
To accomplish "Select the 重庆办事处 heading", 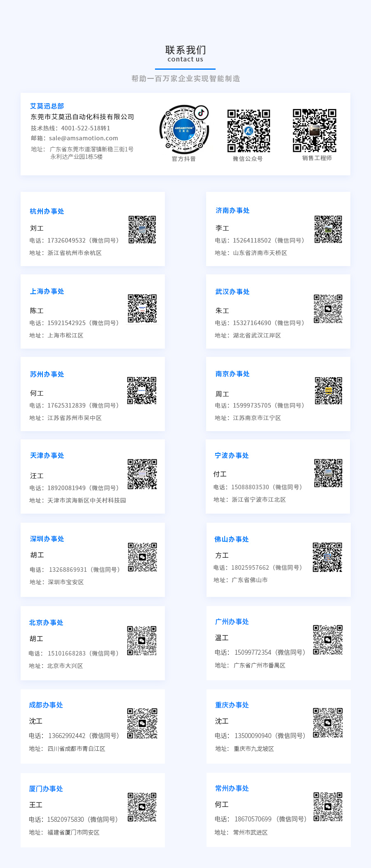I will [x=232, y=705].
